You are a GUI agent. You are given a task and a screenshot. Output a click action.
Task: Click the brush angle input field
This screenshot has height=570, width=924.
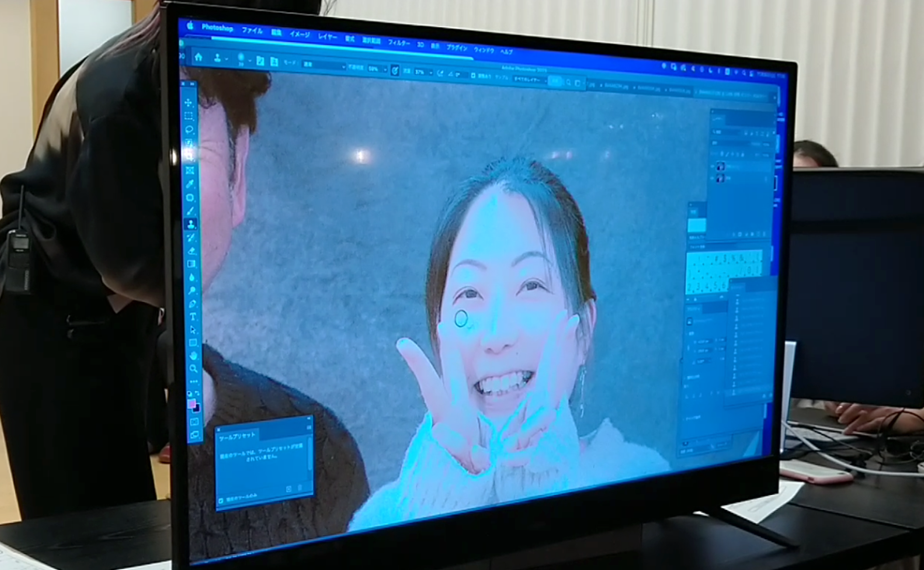[x=462, y=75]
